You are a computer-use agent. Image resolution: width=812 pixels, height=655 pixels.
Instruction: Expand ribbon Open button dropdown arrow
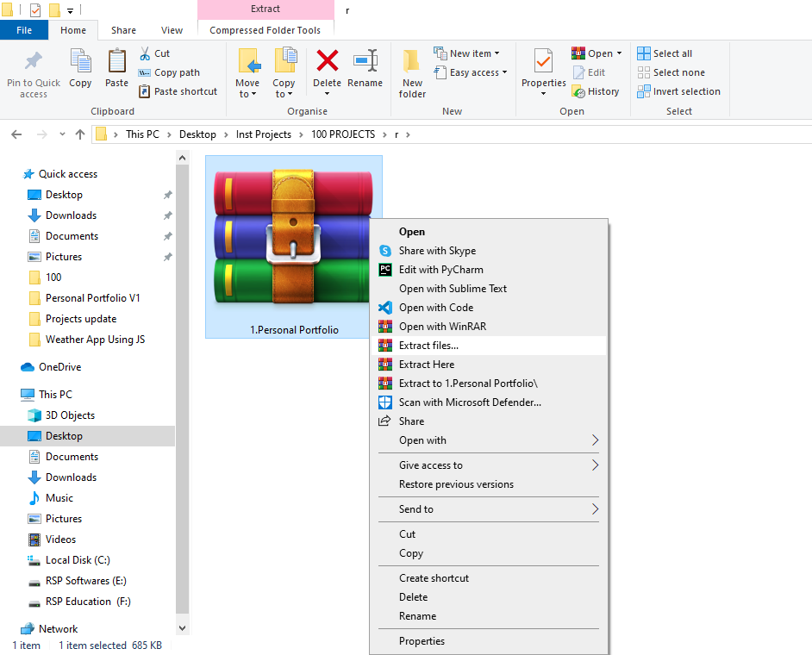[x=620, y=53]
